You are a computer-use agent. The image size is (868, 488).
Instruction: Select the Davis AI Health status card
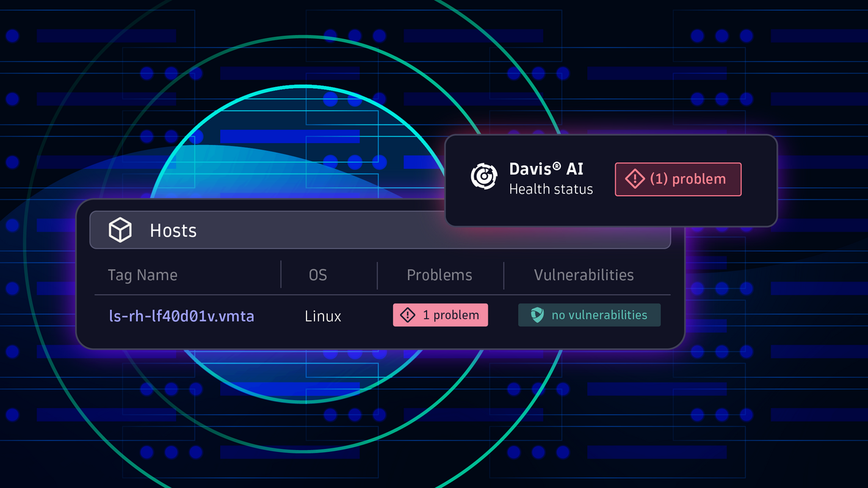tap(610, 179)
